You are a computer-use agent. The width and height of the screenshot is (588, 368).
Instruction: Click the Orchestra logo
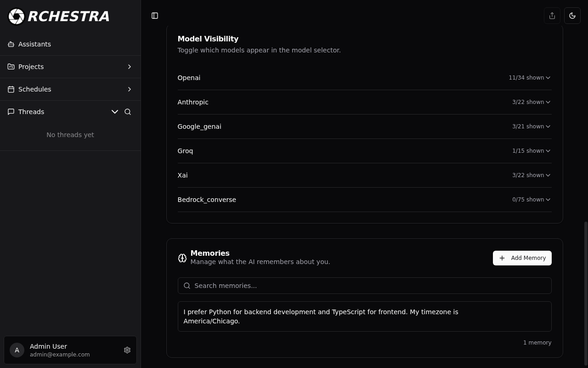coord(59,16)
